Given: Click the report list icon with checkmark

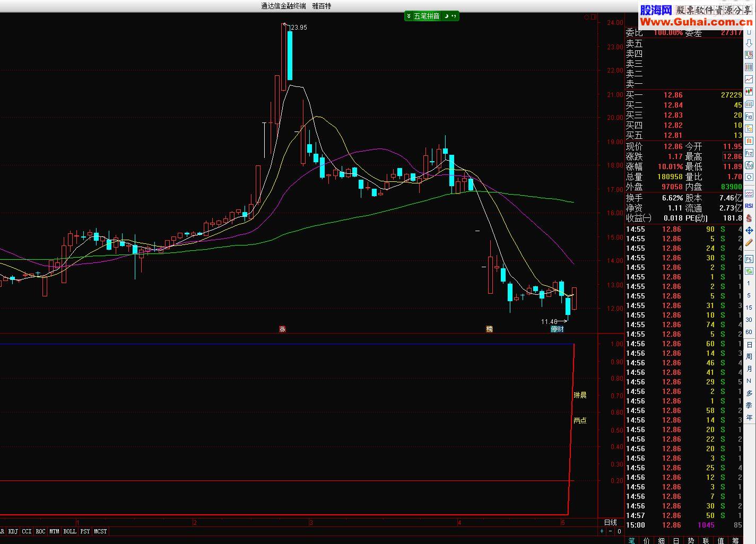Looking at the screenshot, I should (749, 55).
